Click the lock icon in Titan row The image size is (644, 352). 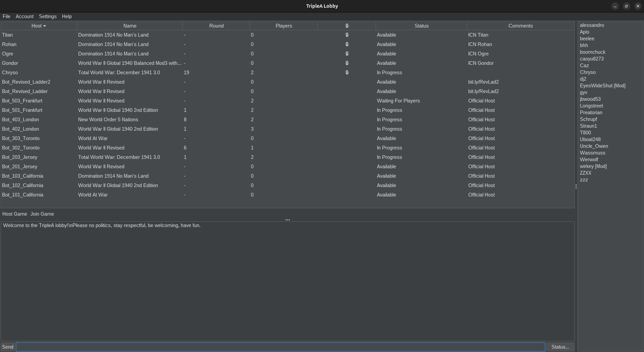tap(347, 35)
